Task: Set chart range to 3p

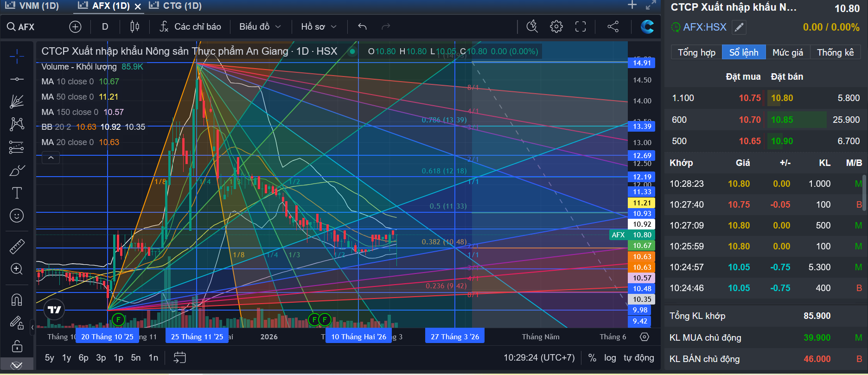Action: (x=101, y=358)
